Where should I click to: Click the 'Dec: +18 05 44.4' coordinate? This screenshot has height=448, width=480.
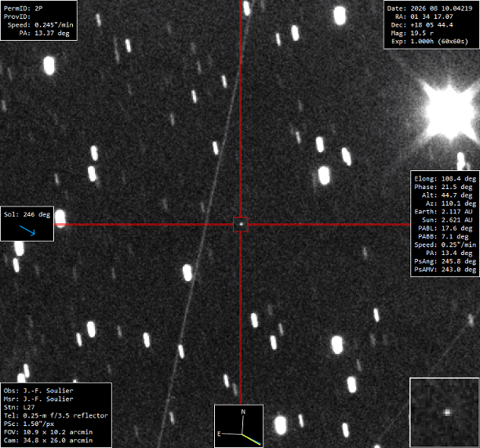coord(422,25)
